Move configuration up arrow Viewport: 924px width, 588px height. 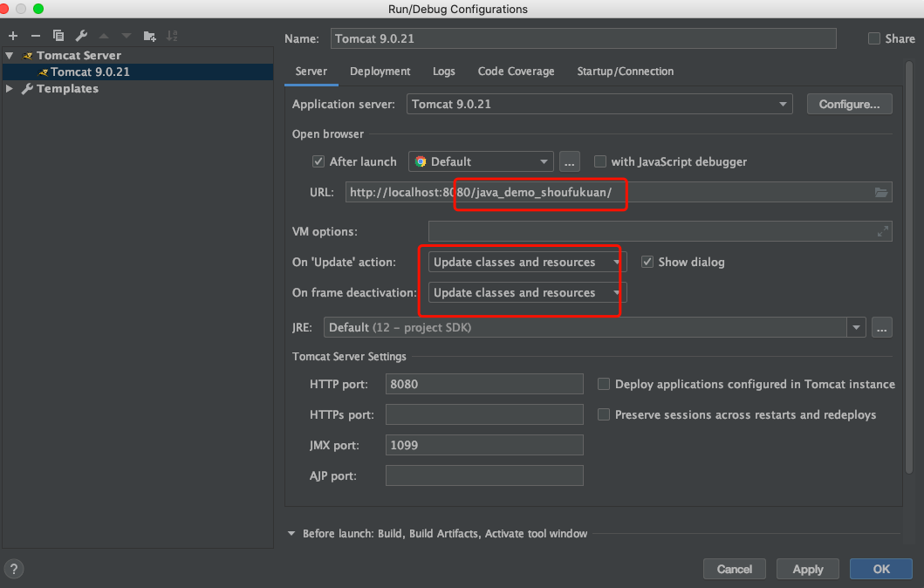(x=104, y=36)
